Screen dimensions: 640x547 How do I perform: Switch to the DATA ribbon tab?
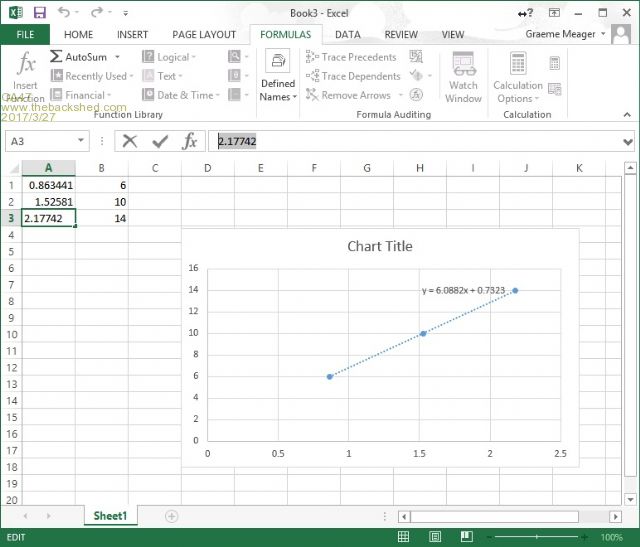tap(347, 34)
